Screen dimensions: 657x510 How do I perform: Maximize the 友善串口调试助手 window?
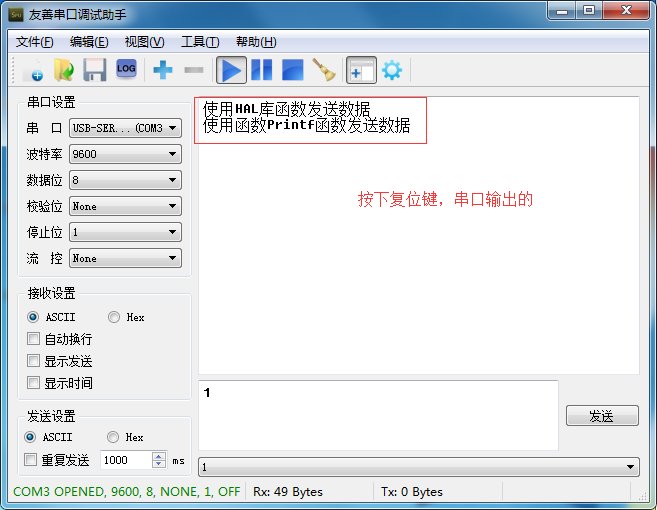click(x=589, y=11)
